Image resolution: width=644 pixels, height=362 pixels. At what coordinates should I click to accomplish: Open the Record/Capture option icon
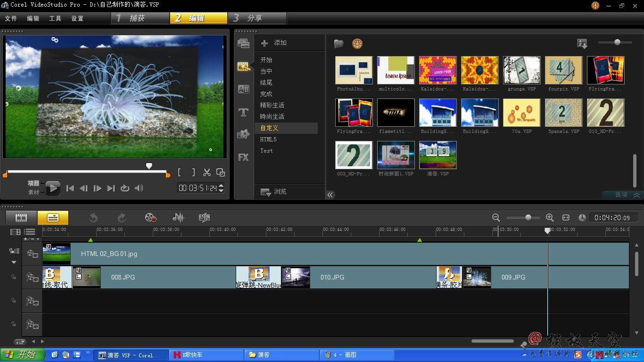[x=150, y=218]
